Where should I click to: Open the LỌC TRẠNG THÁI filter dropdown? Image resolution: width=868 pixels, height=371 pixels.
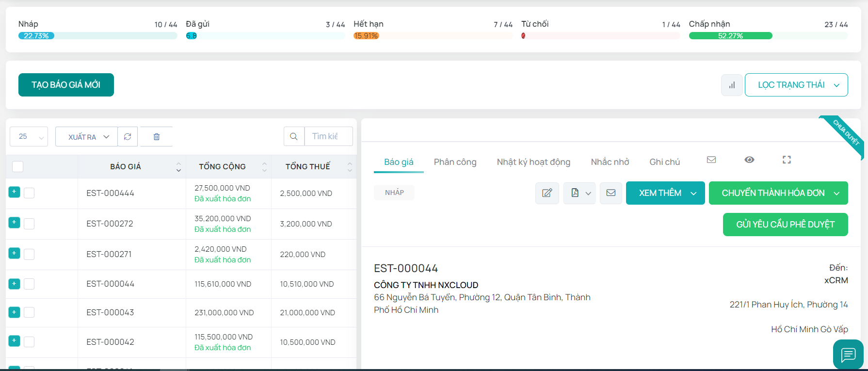796,85
